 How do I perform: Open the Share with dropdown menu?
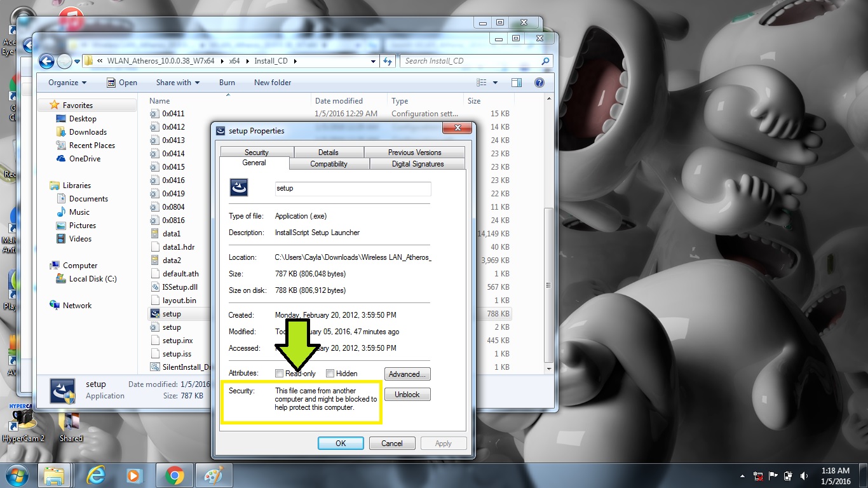[x=178, y=83]
